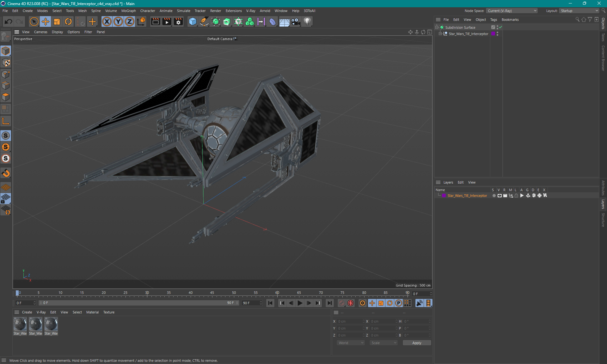
Task: Toggle Y axis lock
Action: (118, 21)
